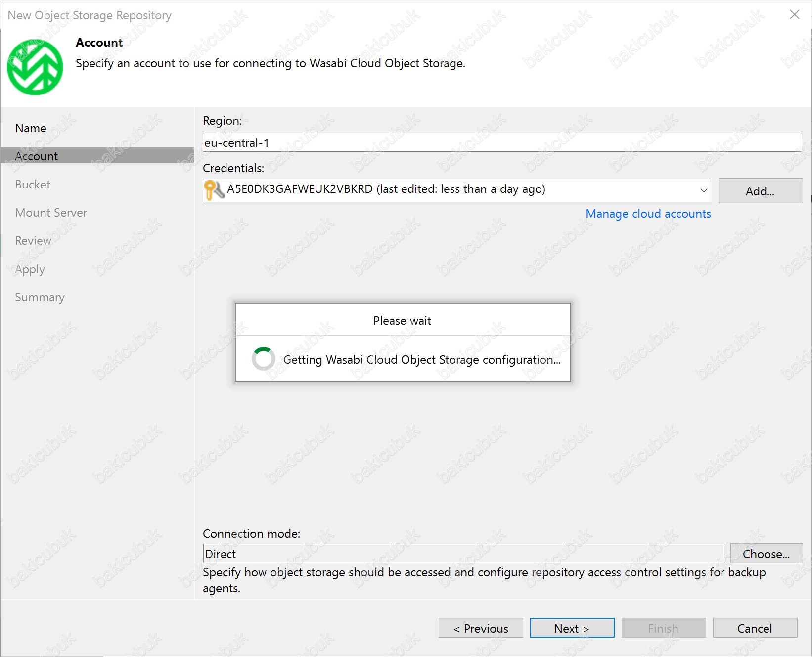
Task: Close the New Object Storage Repository window
Action: [794, 15]
